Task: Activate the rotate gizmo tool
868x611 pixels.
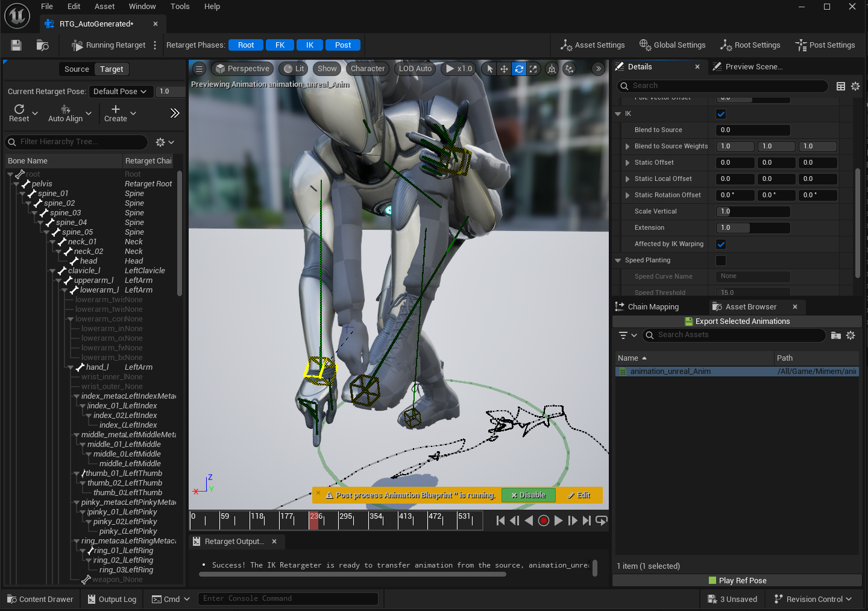Action: pos(519,69)
